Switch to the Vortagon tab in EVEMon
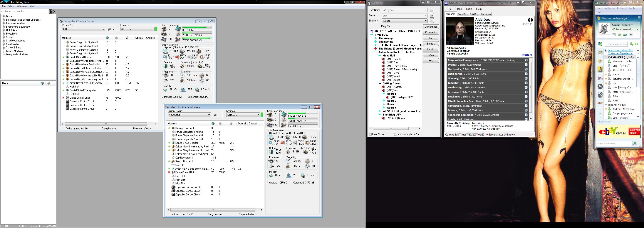 486,14
